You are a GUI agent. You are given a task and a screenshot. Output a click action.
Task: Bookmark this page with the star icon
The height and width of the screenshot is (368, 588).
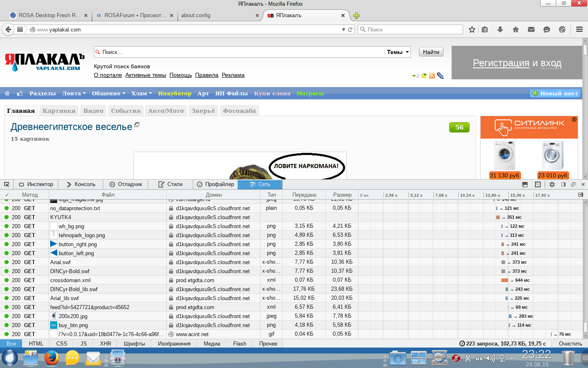(x=472, y=29)
